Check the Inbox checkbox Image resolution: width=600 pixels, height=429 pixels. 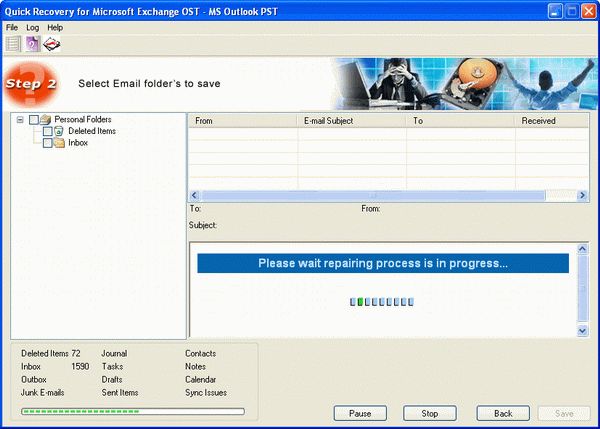pyautogui.click(x=47, y=143)
